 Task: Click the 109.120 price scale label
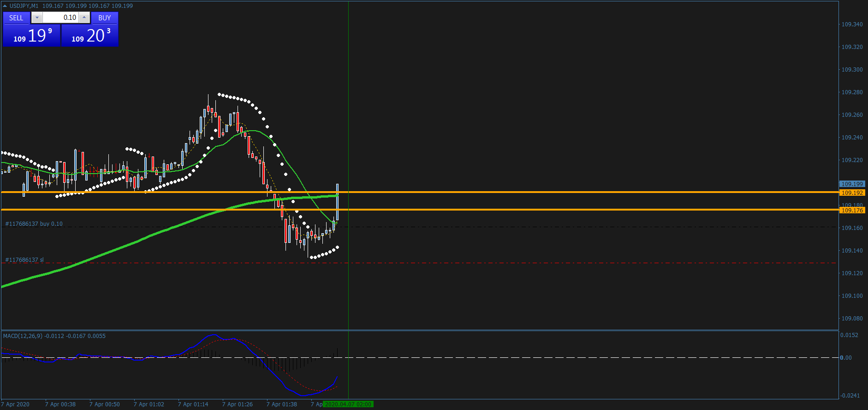click(852, 273)
